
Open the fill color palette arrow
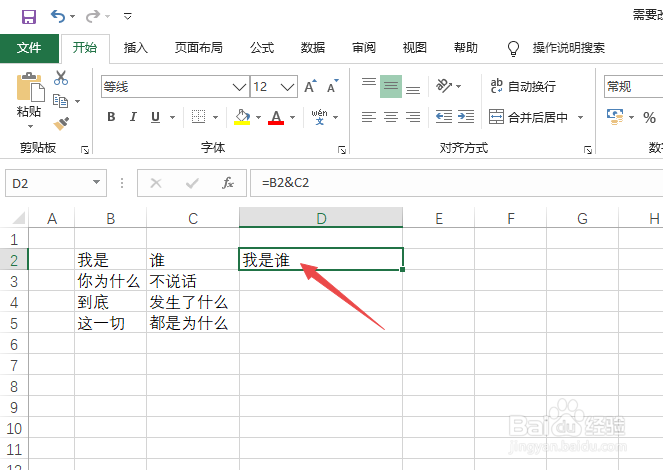coord(258,118)
